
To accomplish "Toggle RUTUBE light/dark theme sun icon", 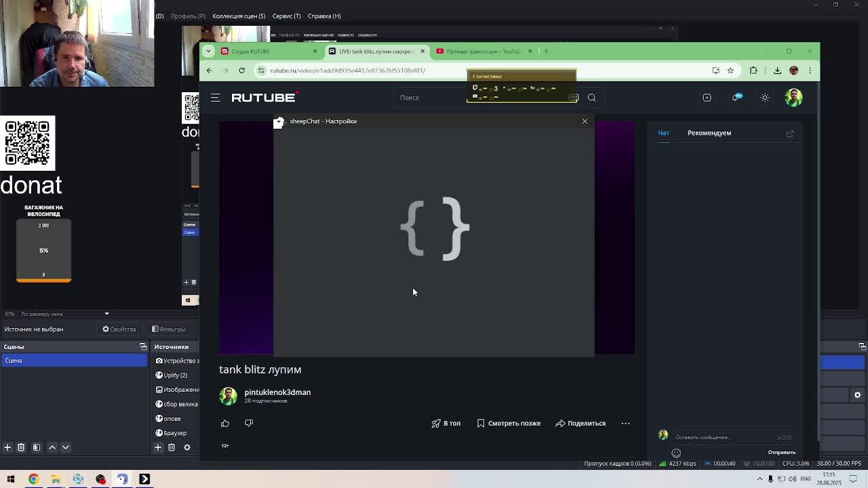I will (x=765, y=98).
